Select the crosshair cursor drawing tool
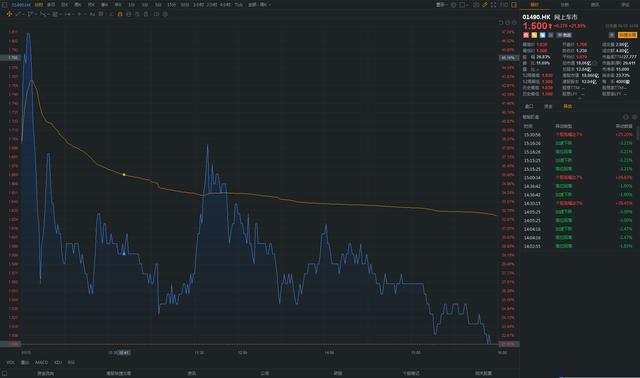The image size is (640, 378). coord(9,14)
